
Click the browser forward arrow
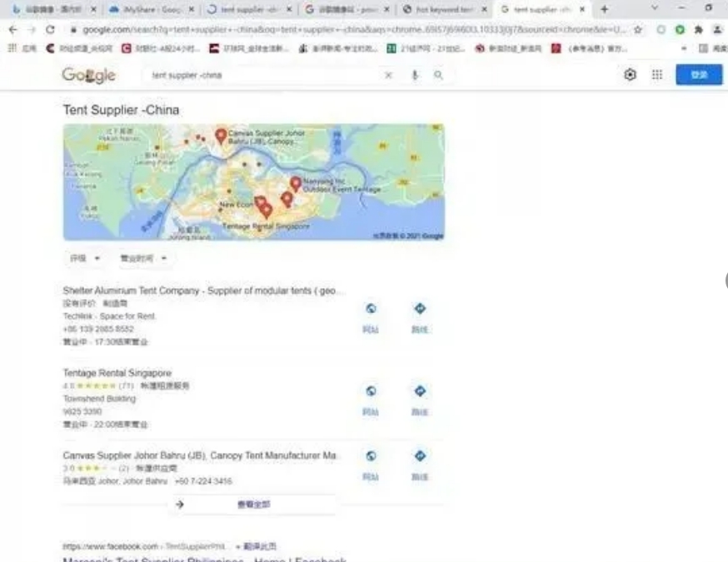coord(32,30)
